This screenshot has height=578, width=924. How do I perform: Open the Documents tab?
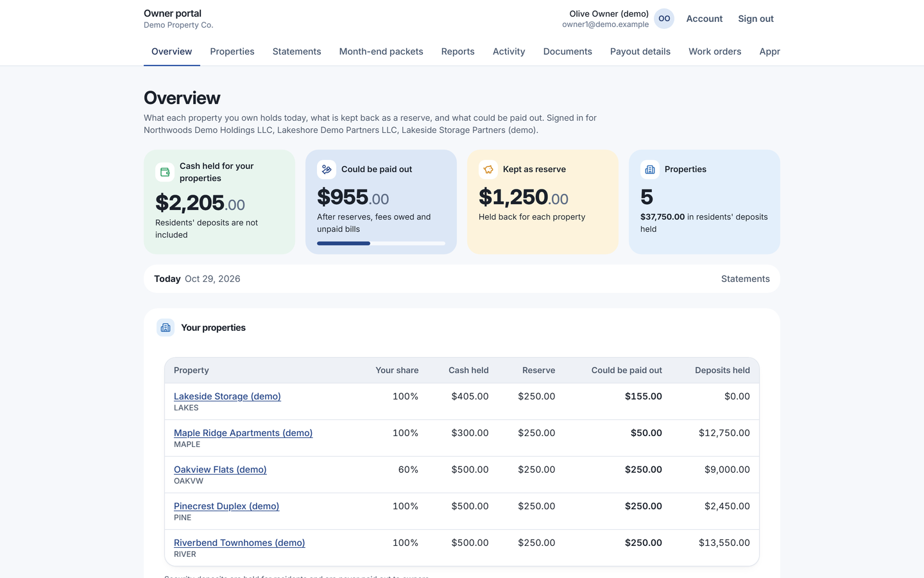click(568, 51)
